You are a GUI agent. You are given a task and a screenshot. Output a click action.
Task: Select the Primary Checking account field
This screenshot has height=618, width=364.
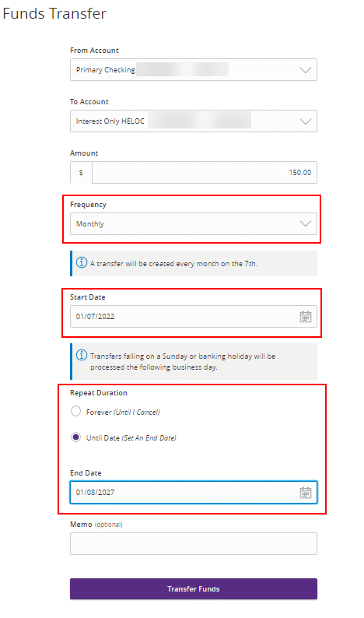click(194, 70)
